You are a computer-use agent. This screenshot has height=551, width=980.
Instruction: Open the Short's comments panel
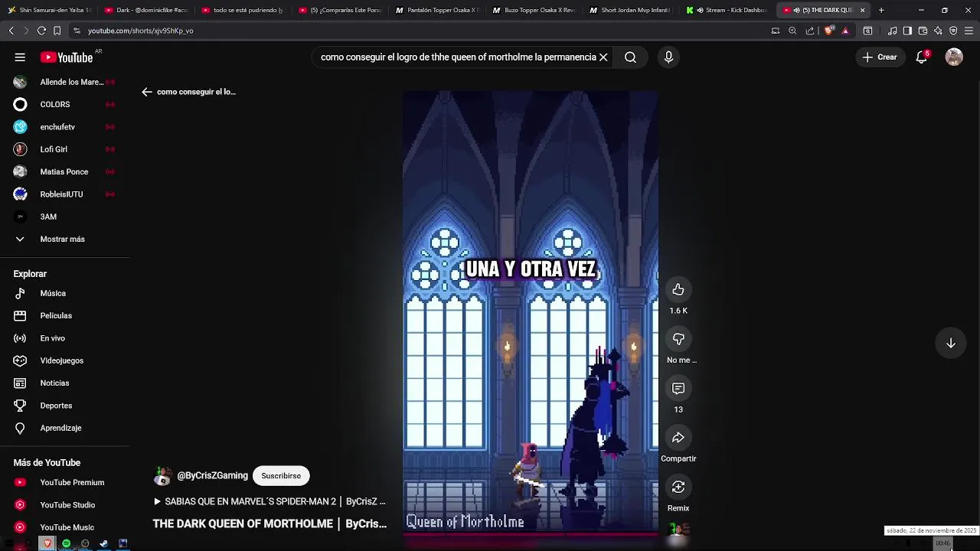pos(678,389)
